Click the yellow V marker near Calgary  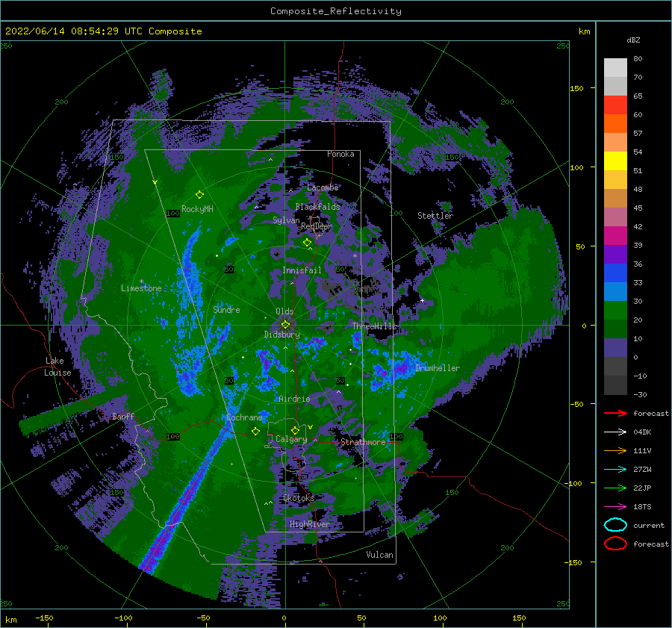(310, 427)
